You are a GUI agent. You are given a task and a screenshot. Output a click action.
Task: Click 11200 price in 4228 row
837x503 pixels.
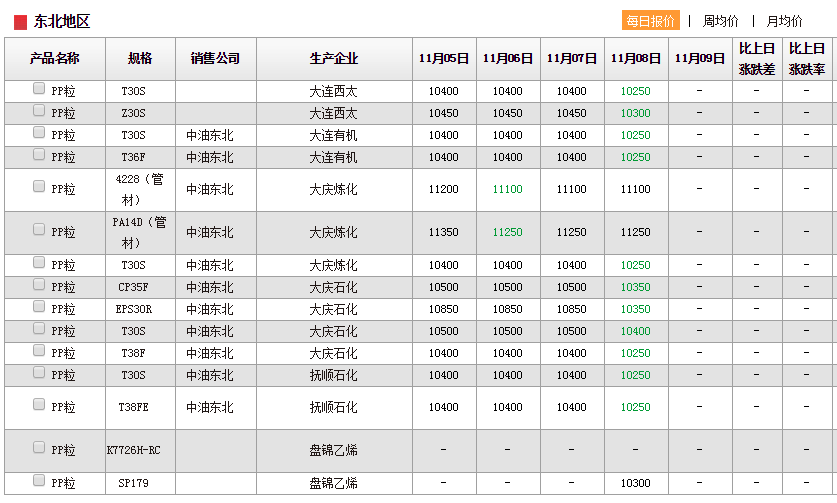tap(444, 189)
